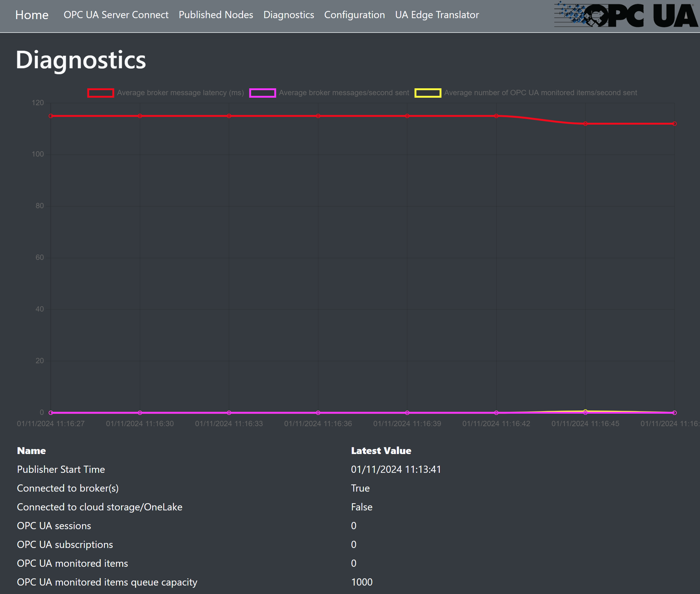Toggle the yellow monitored items legend swatch
Image resolution: width=700 pixels, height=594 pixels.
[428, 93]
